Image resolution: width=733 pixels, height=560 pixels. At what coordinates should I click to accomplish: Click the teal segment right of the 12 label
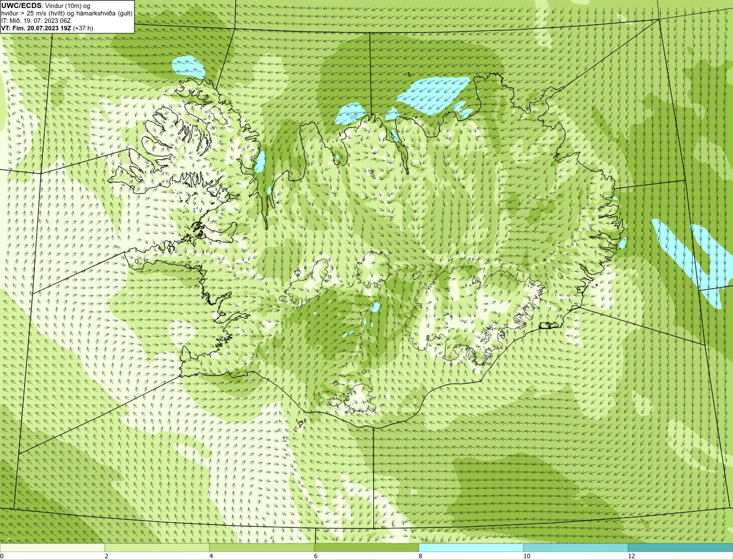click(680, 547)
